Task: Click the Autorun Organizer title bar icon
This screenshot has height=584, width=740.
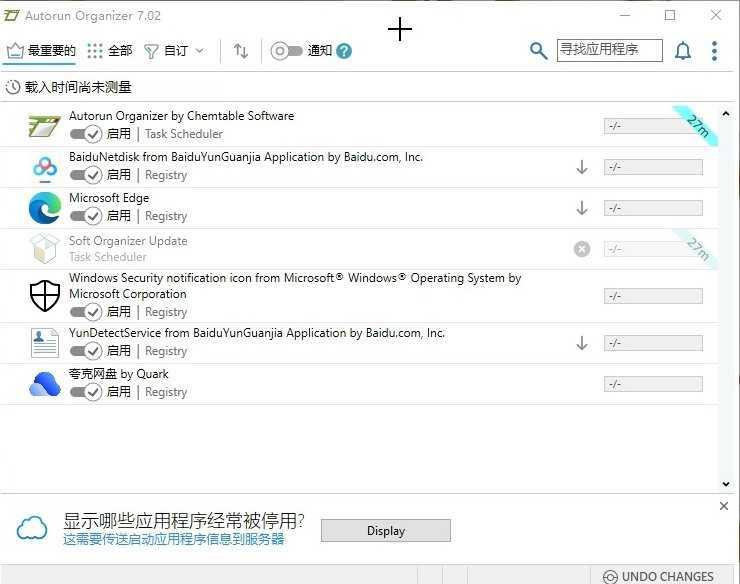Action: point(11,16)
